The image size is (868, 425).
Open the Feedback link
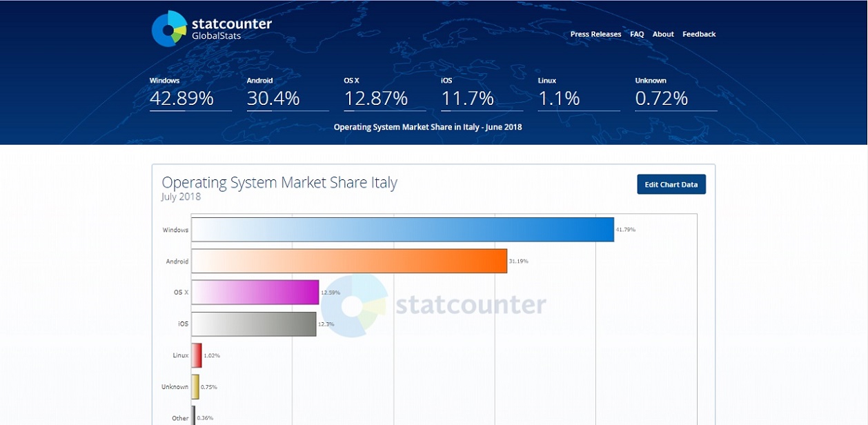point(699,34)
